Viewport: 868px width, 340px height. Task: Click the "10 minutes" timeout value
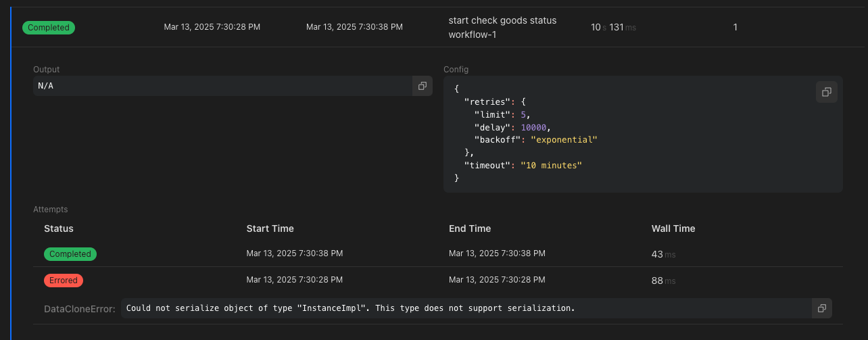tap(551, 166)
